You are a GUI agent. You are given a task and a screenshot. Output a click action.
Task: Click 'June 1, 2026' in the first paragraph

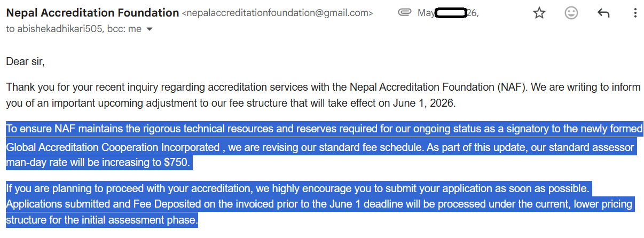428,103
